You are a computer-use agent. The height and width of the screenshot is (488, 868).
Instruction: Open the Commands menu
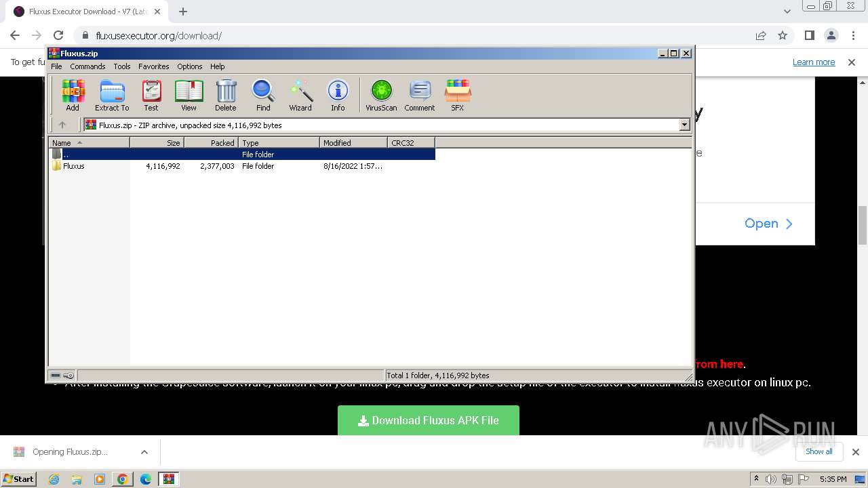[x=87, y=66]
